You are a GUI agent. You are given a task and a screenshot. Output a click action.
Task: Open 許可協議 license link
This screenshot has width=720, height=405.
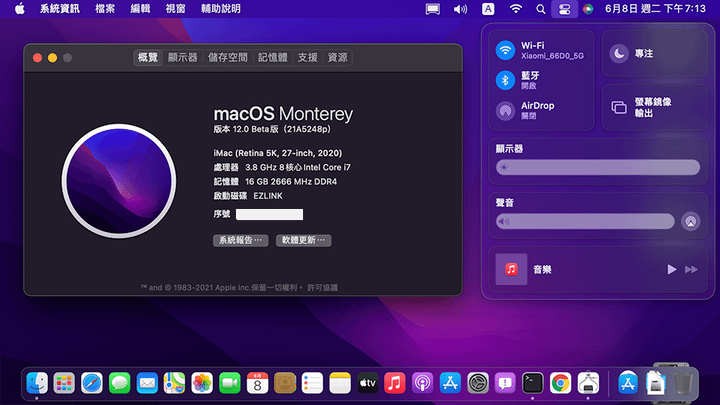click(x=322, y=287)
